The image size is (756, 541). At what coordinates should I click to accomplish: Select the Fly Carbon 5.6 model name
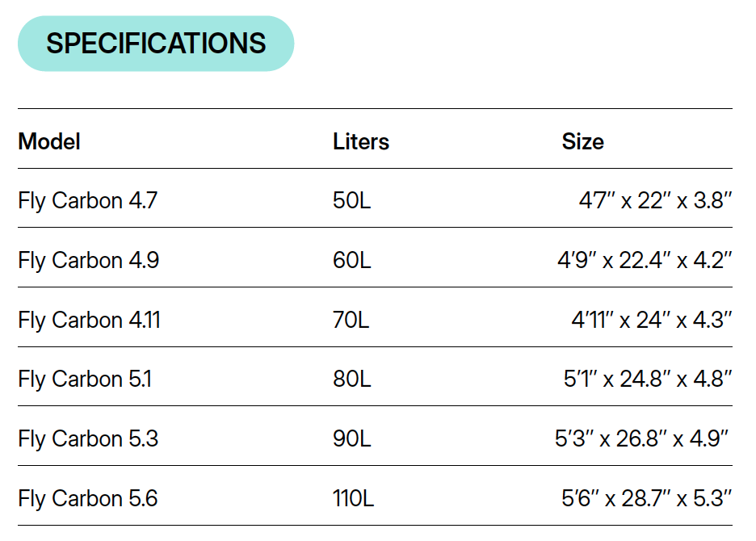[88, 498]
